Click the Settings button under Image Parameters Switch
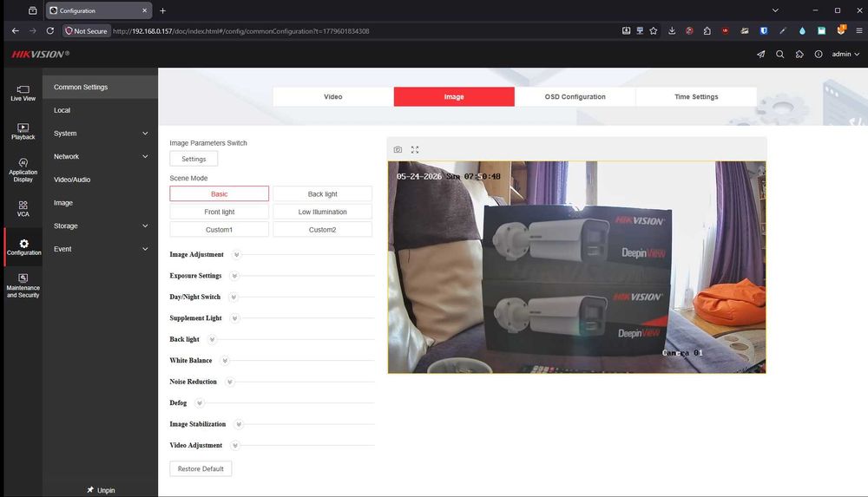The width and height of the screenshot is (868, 497). [194, 159]
